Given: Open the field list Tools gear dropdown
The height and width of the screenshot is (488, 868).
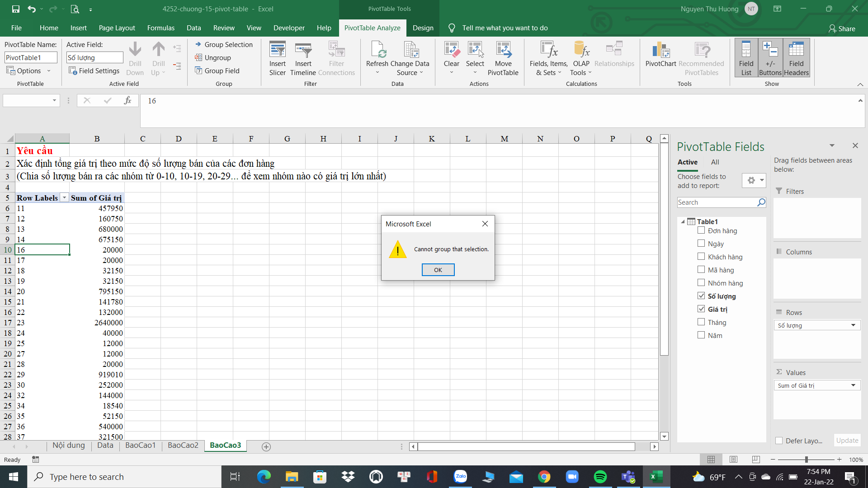Looking at the screenshot, I should click(x=754, y=180).
